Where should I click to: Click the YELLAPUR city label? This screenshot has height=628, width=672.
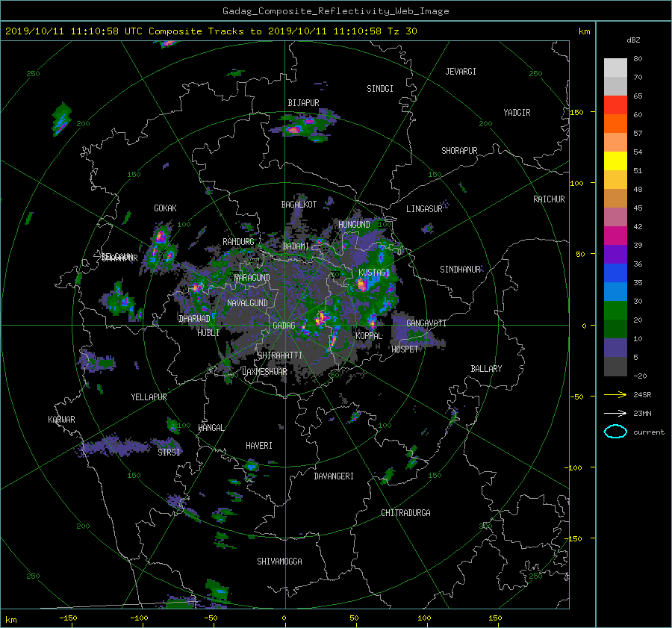pos(149,397)
